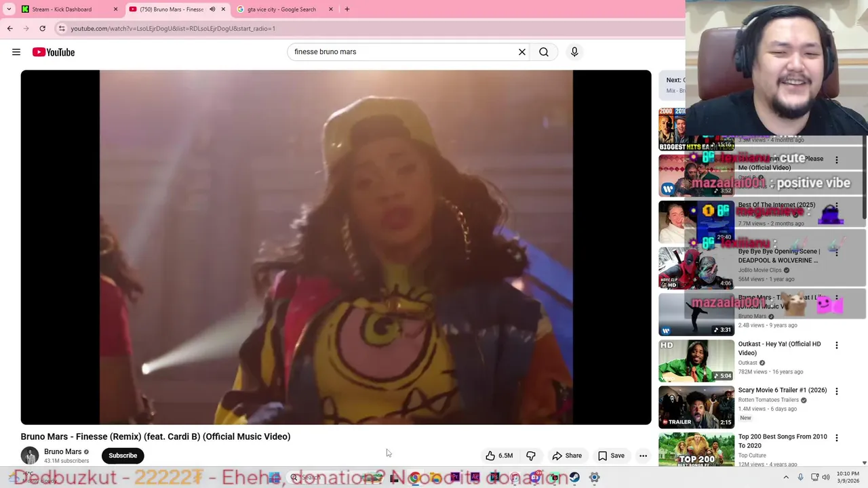Image resolution: width=868 pixels, height=488 pixels.
Task: Open Settings gear in the taskbar
Action: click(594, 478)
